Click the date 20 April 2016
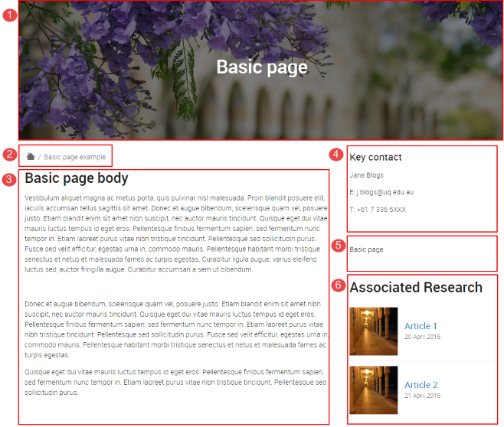Screen dimensions: 504x427 pyautogui.click(x=422, y=337)
